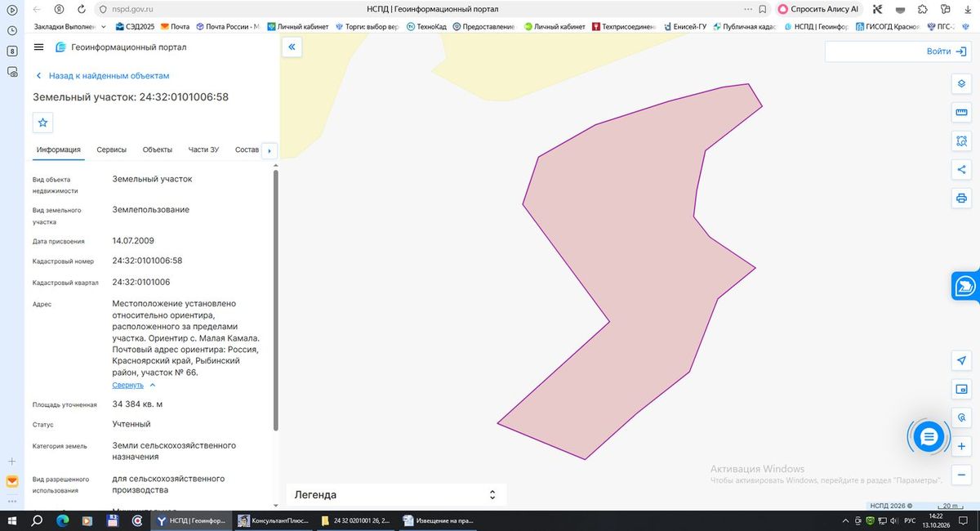Click the area value 34 384 кв. м
980x531 pixels.
(x=137, y=404)
